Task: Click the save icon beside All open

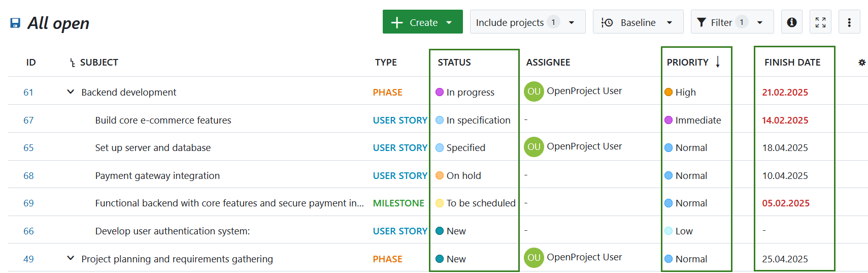Action: point(15,23)
